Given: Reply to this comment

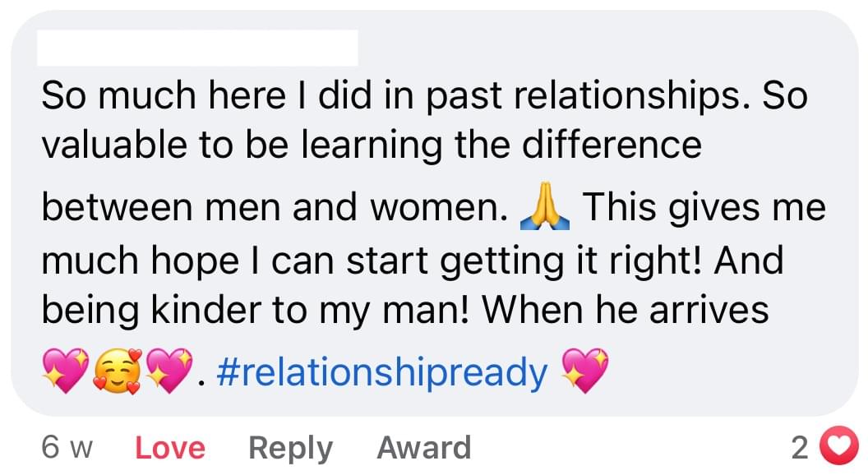Looking at the screenshot, I should (x=290, y=448).
